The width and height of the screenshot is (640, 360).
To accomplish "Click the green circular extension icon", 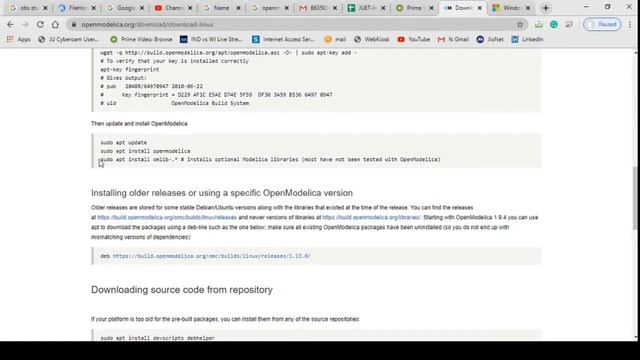I will pos(554,24).
